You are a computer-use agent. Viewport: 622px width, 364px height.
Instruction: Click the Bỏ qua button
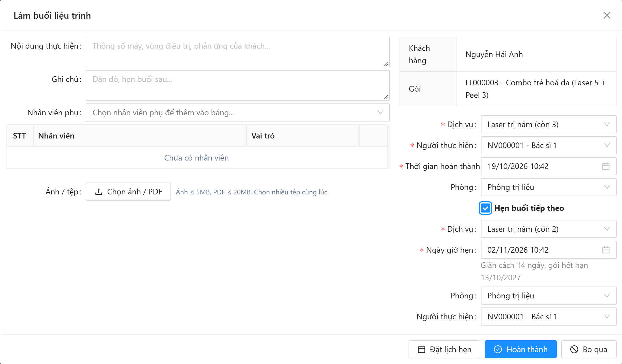pos(589,349)
